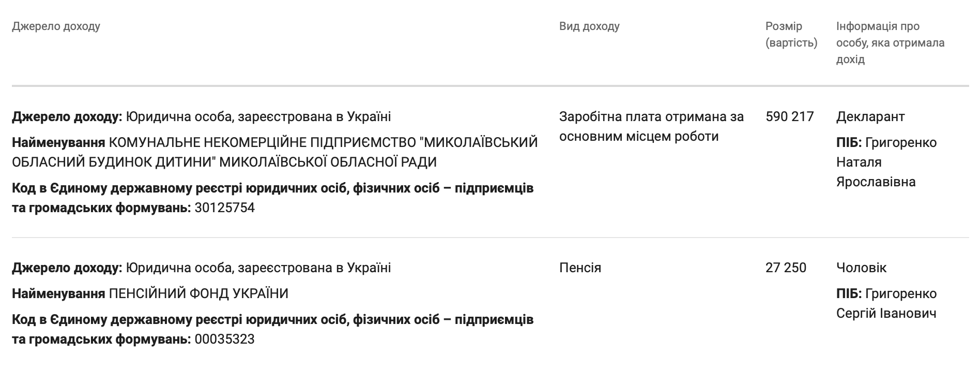Click the 'Пенсія' income type cell
The height and width of the screenshot is (369, 980).
[580, 268]
